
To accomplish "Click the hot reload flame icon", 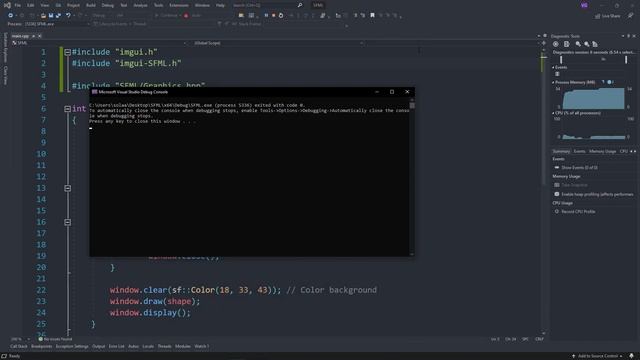I will (186, 16).
